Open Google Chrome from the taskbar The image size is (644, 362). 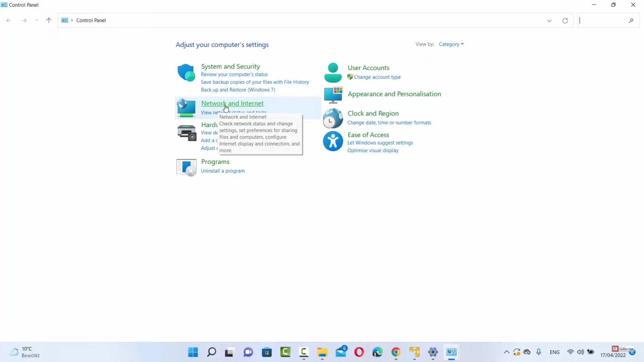coord(395,352)
